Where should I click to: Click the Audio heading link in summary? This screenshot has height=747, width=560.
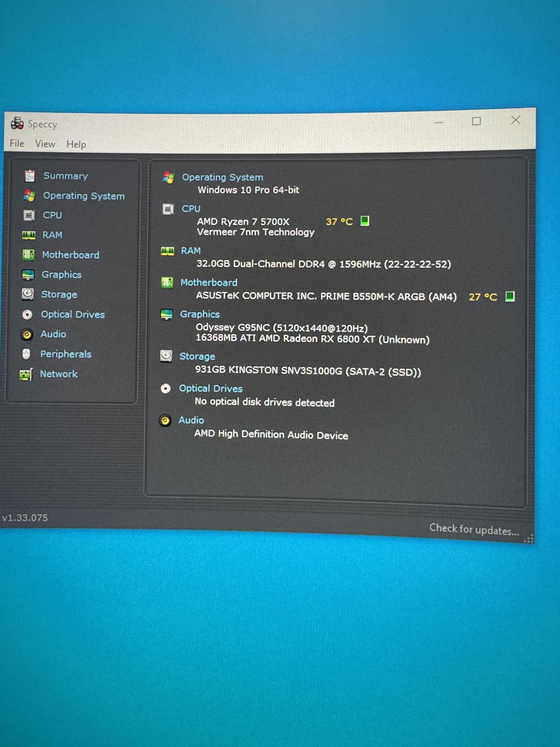click(191, 420)
